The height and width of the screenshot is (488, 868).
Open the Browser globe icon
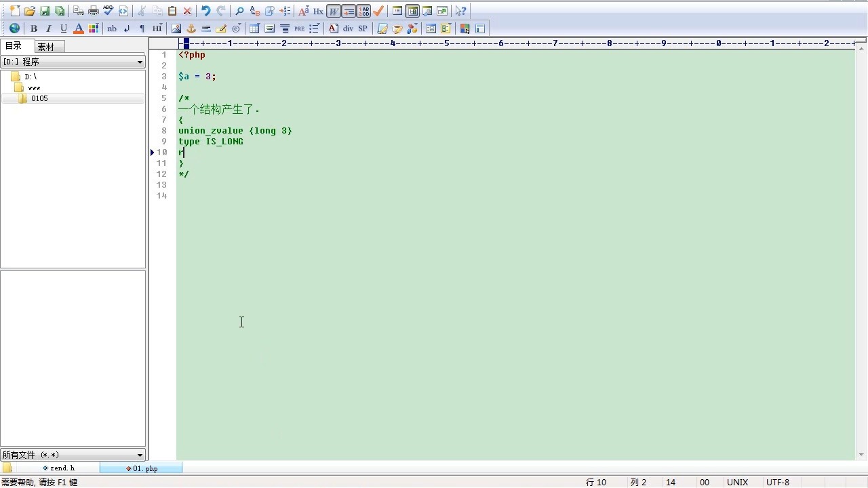coord(15,28)
